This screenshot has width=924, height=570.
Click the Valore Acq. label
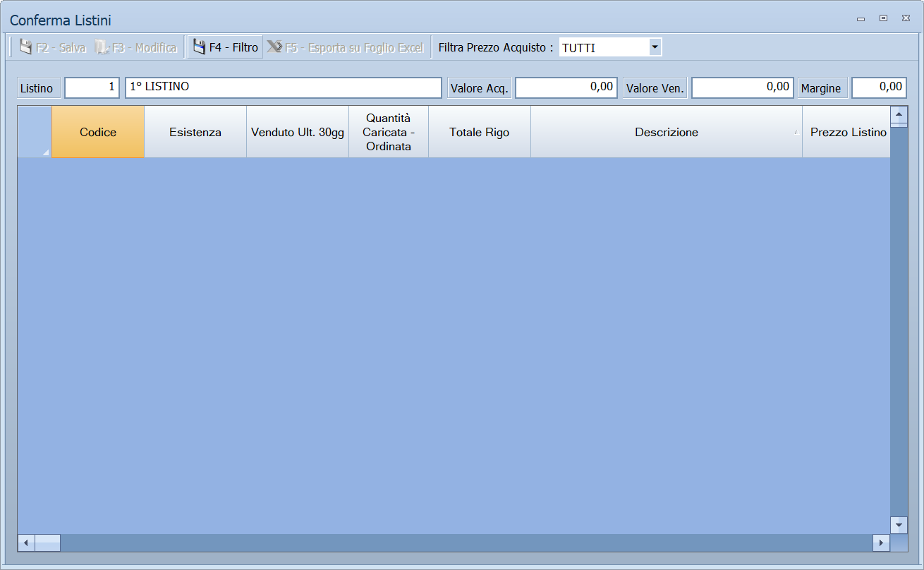coord(480,88)
